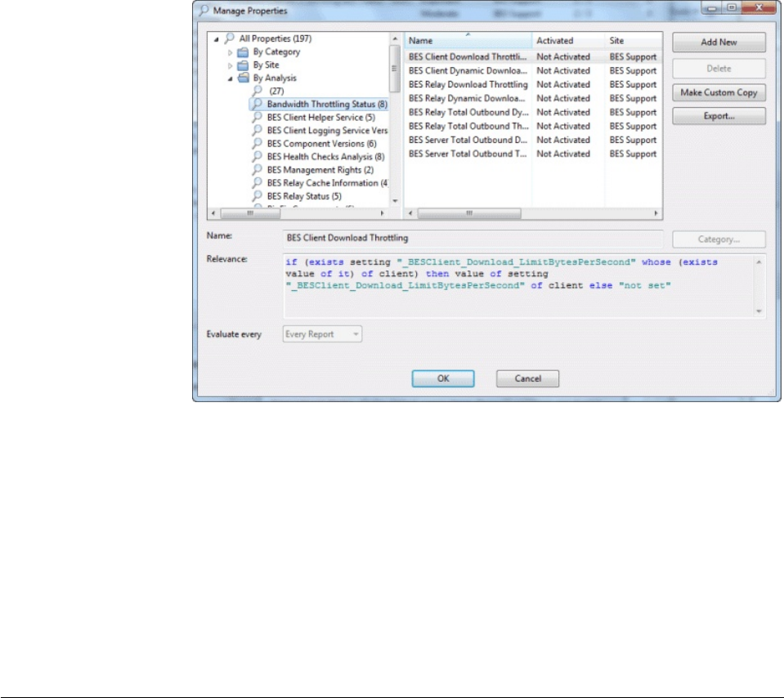This screenshot has height=698, width=784.
Task: Click tree pane horizontal scrollbar left arrow
Action: (213, 213)
